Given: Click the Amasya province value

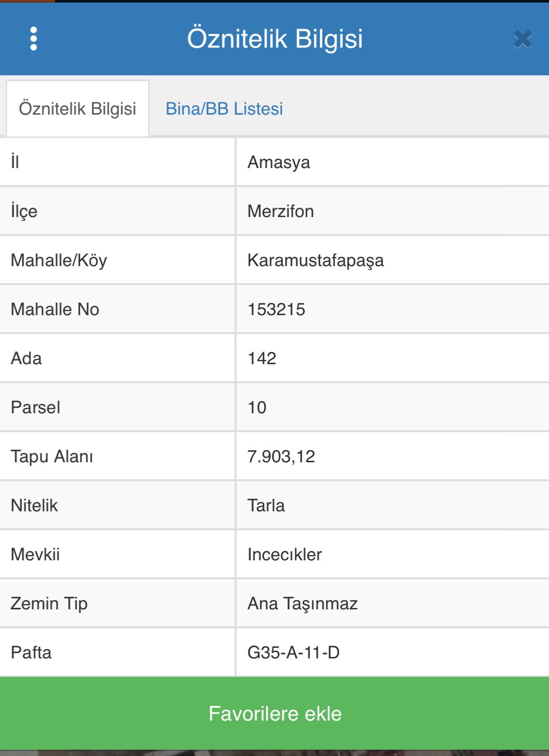Looking at the screenshot, I should 278,162.
